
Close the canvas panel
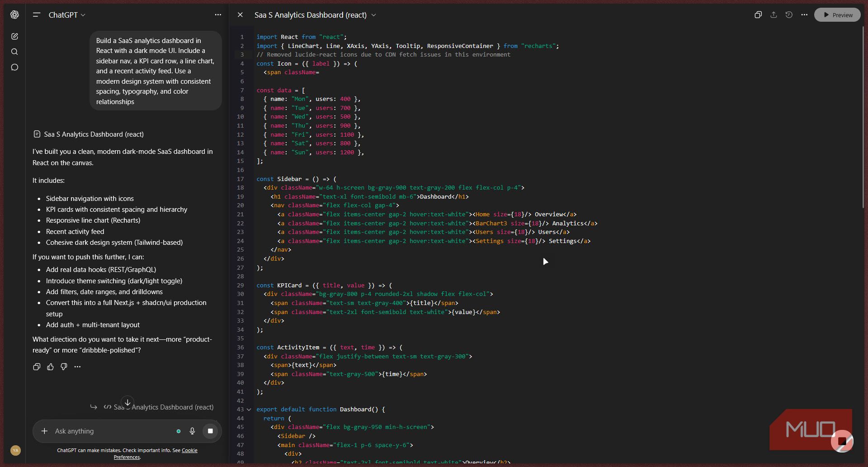240,15
